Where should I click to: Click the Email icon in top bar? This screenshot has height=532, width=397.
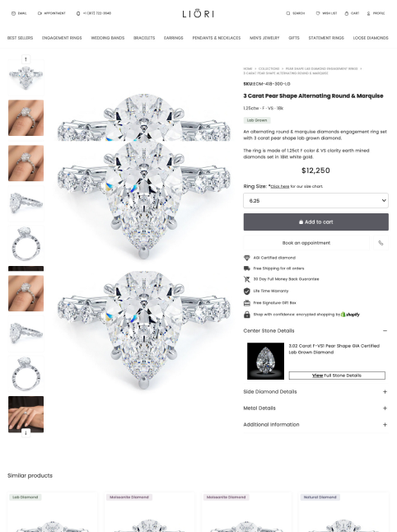(13, 13)
